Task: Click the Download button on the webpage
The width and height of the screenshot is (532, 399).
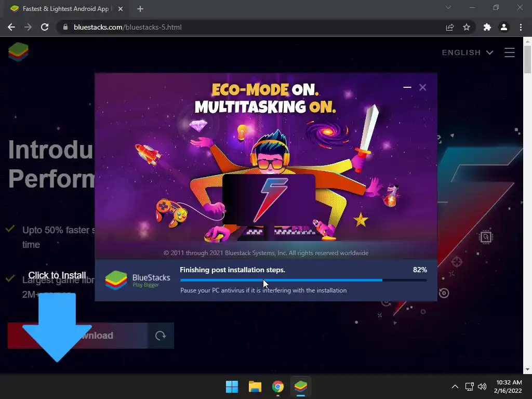Action: click(78, 336)
